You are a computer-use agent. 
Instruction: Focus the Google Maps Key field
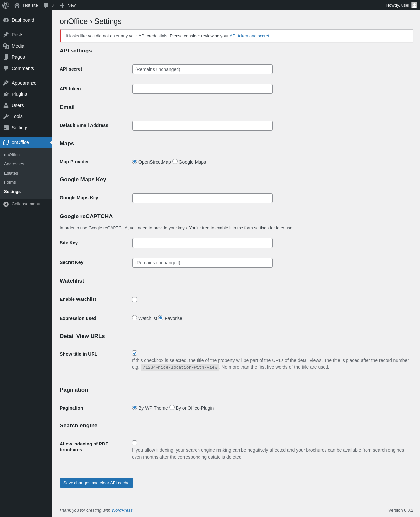202,198
